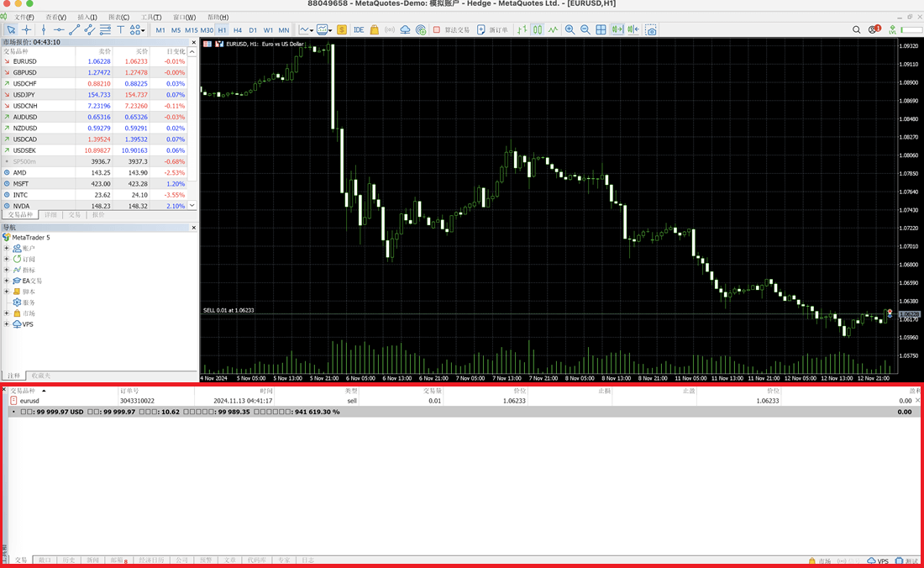Open the search magnifier icon
The image size is (924, 568).
click(x=856, y=30)
